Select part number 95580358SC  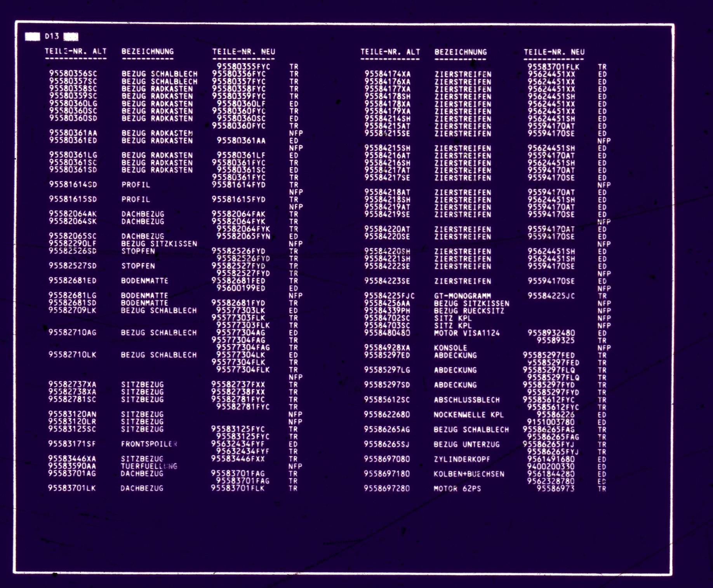pos(73,89)
